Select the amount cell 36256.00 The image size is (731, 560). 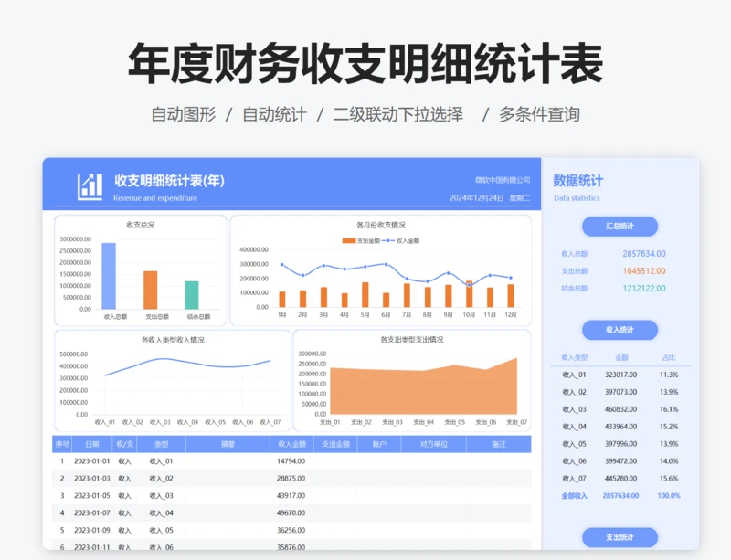[291, 530]
